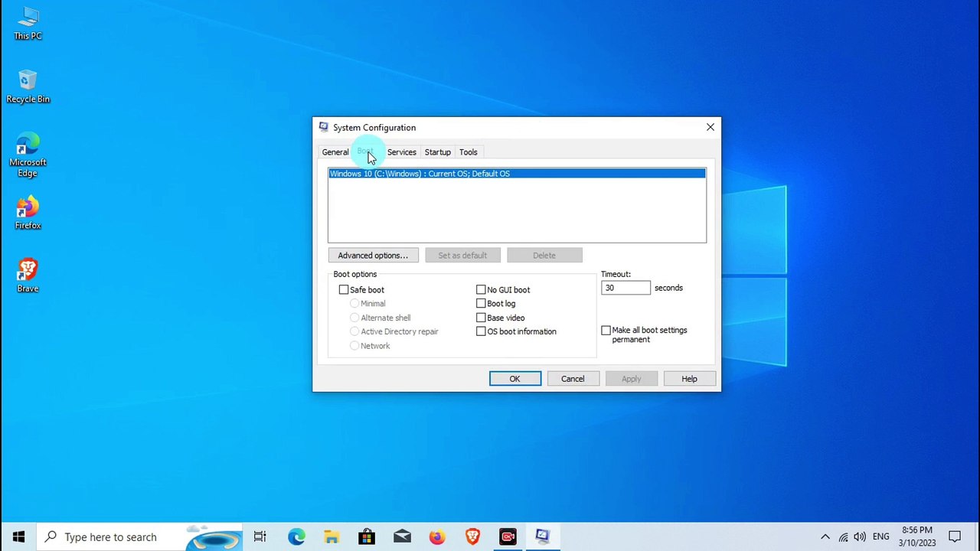Viewport: 980px width, 551px height.
Task: Enable OS boot information checkbox
Action: pyautogui.click(x=481, y=331)
